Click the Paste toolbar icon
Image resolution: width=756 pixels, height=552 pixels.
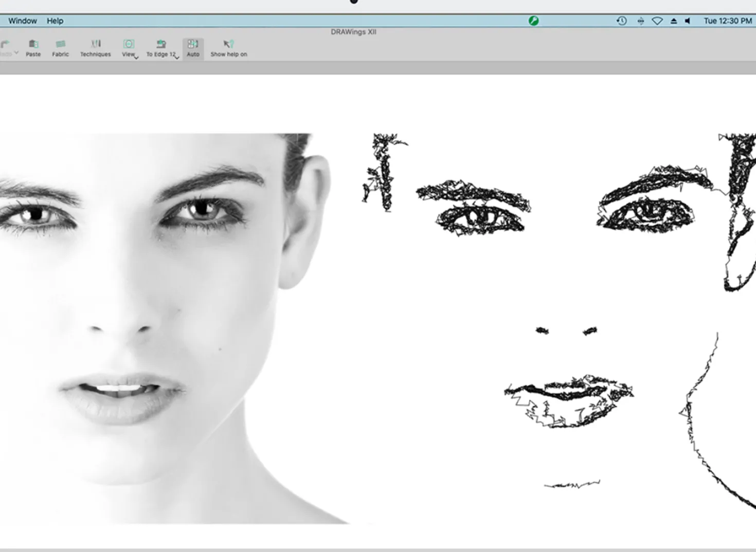(33, 44)
